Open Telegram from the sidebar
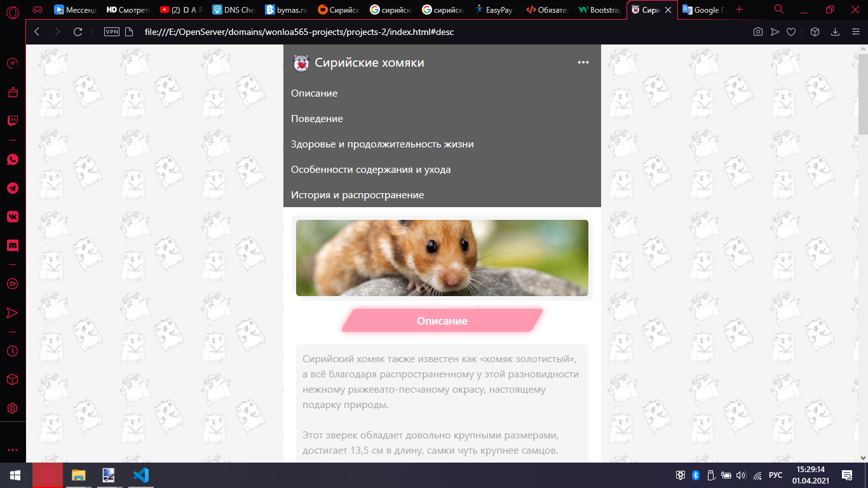Viewport: 868px width, 488px height. (x=13, y=188)
